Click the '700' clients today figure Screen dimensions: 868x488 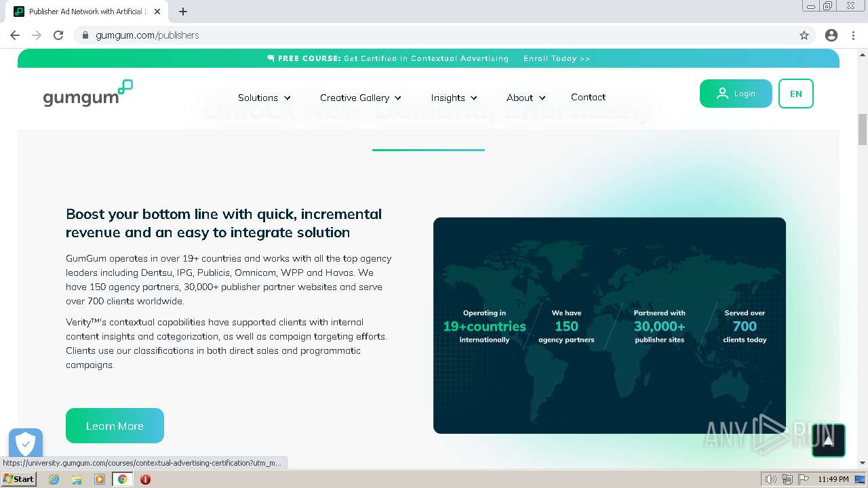(745, 326)
